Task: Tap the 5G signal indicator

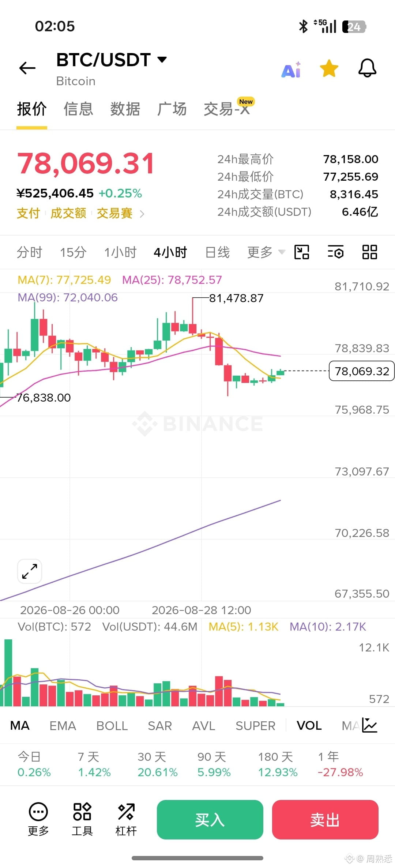Action: tap(325, 26)
